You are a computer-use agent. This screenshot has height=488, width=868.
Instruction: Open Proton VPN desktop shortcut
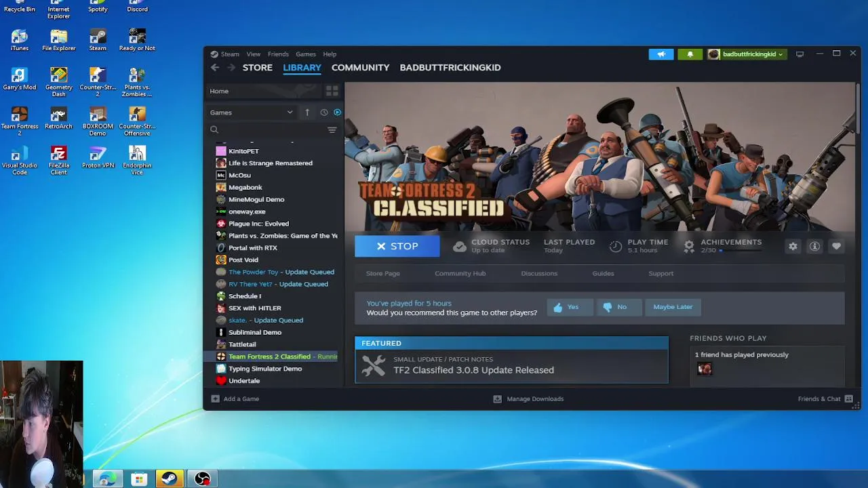[98, 157]
